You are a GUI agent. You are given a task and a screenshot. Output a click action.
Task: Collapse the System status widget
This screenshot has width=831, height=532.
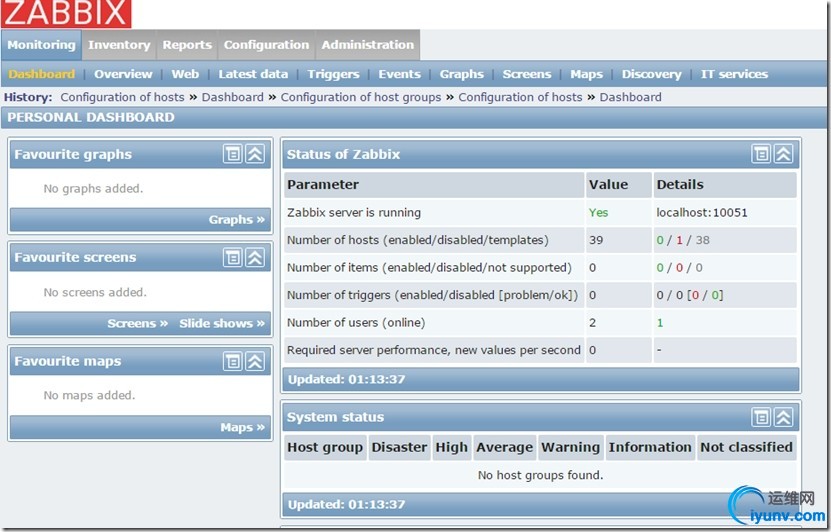(784, 417)
